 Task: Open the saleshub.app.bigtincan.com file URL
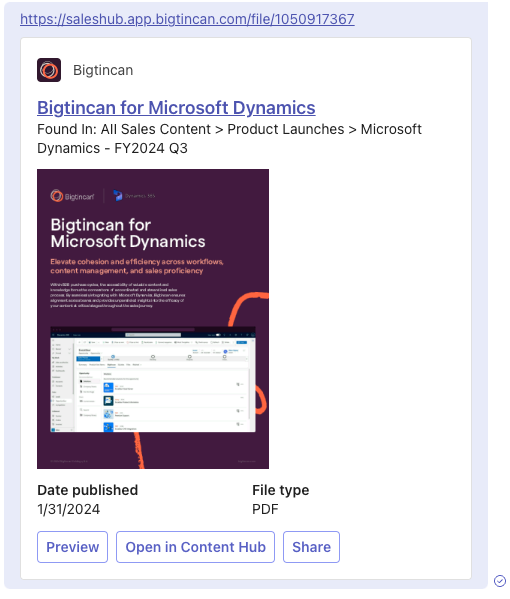(x=187, y=19)
